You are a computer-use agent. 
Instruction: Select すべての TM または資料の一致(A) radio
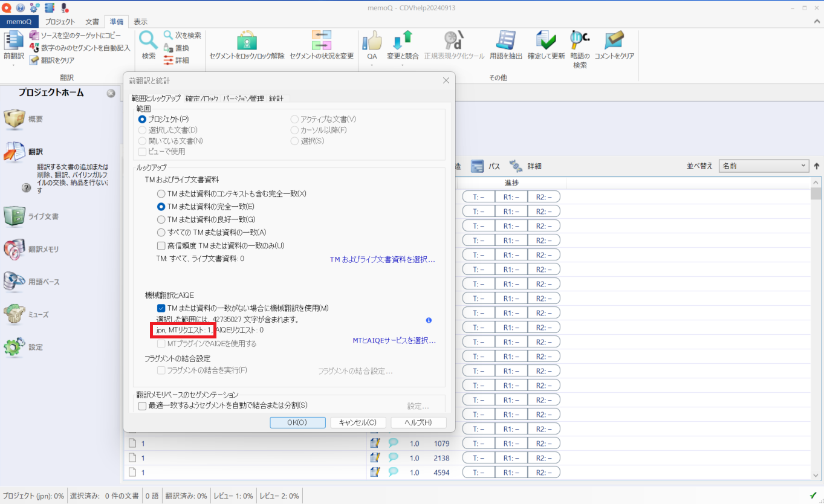pyautogui.click(x=161, y=232)
